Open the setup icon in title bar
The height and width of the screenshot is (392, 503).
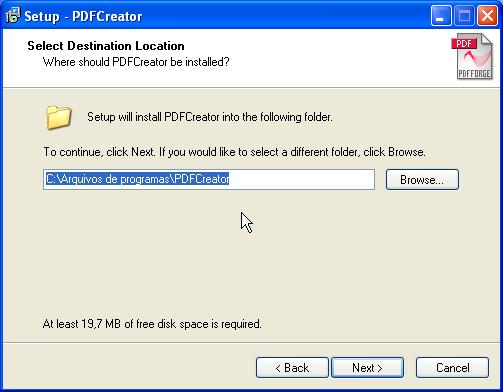(13, 15)
